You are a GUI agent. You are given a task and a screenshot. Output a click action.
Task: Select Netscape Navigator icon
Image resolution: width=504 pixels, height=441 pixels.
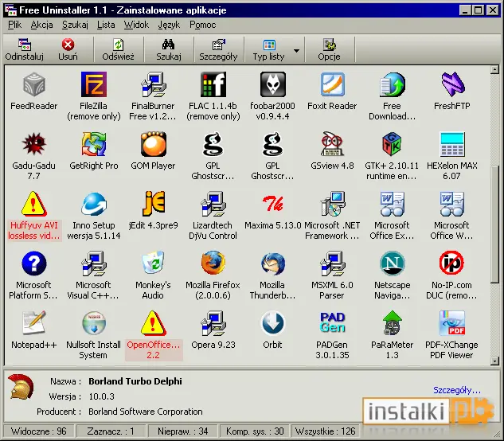[393, 263]
